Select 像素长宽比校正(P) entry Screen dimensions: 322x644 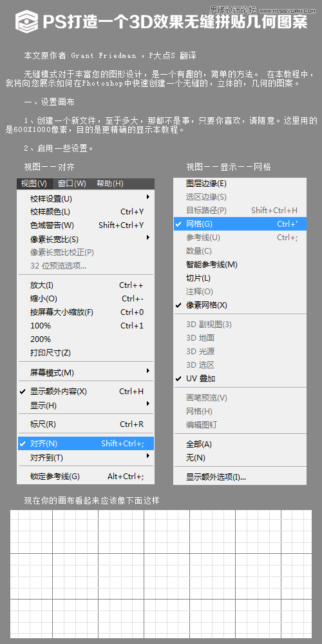pos(86,252)
